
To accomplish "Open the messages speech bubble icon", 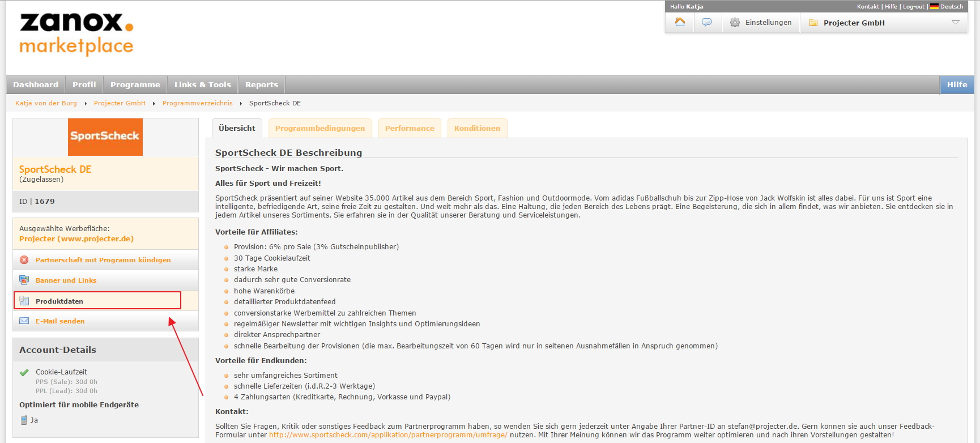I will click(x=706, y=22).
